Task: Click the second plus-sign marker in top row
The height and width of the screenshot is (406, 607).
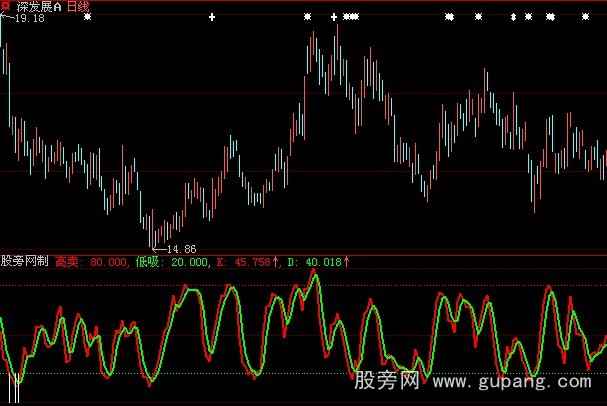Action: [334, 17]
